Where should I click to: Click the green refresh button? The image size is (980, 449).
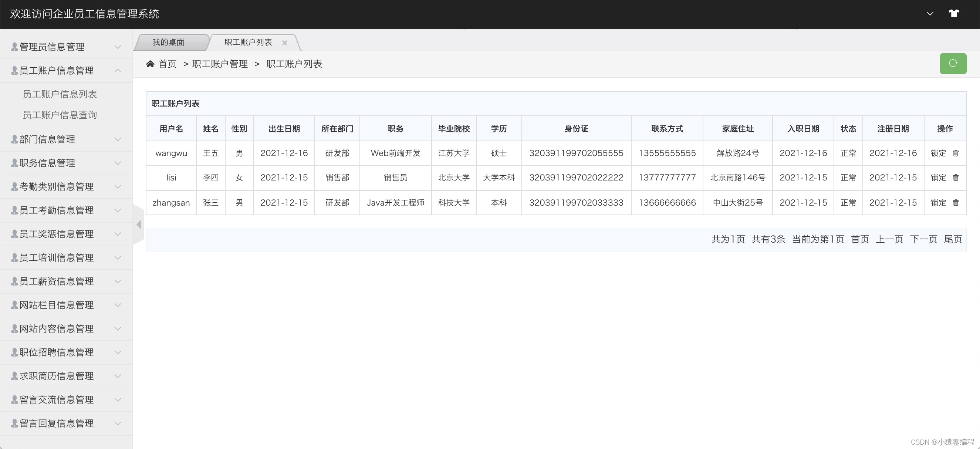click(x=953, y=63)
